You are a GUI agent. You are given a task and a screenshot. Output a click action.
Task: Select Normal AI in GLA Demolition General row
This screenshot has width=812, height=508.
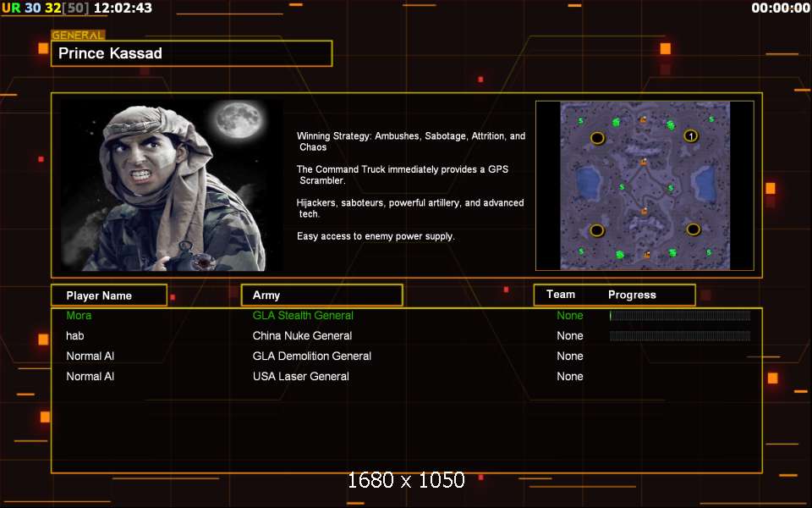coord(91,356)
